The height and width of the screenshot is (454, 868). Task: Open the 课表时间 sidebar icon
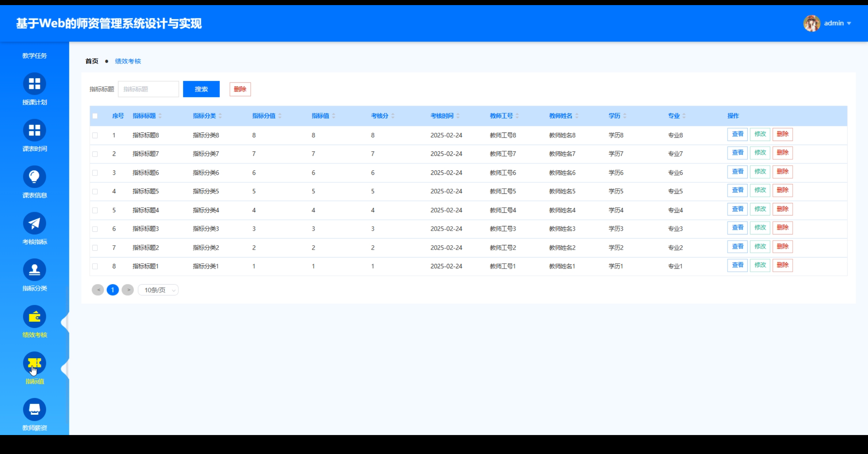[34, 130]
